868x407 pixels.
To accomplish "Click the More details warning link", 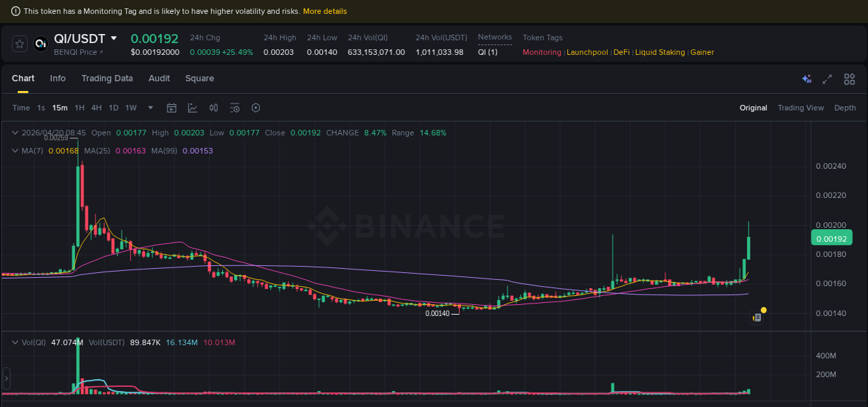I will 325,11.
